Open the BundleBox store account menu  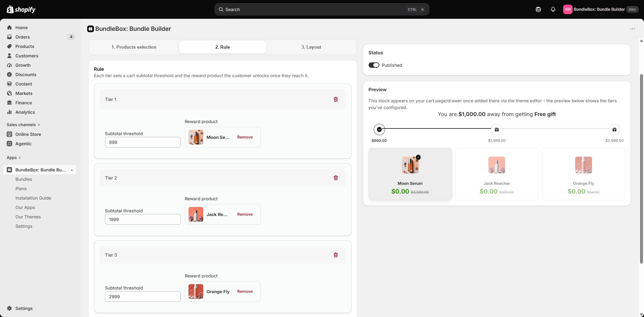(x=600, y=9)
